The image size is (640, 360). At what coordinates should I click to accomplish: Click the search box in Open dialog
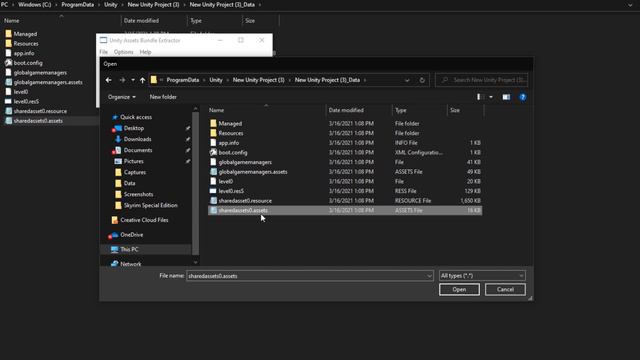click(482, 80)
